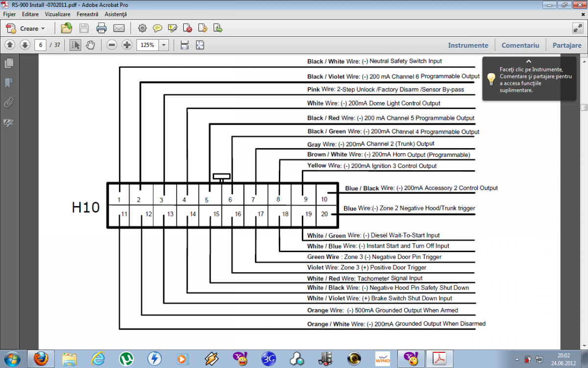Image resolution: width=588 pixels, height=368 pixels.
Task: Click the Highlight Text tool icon
Action: coord(172,28)
